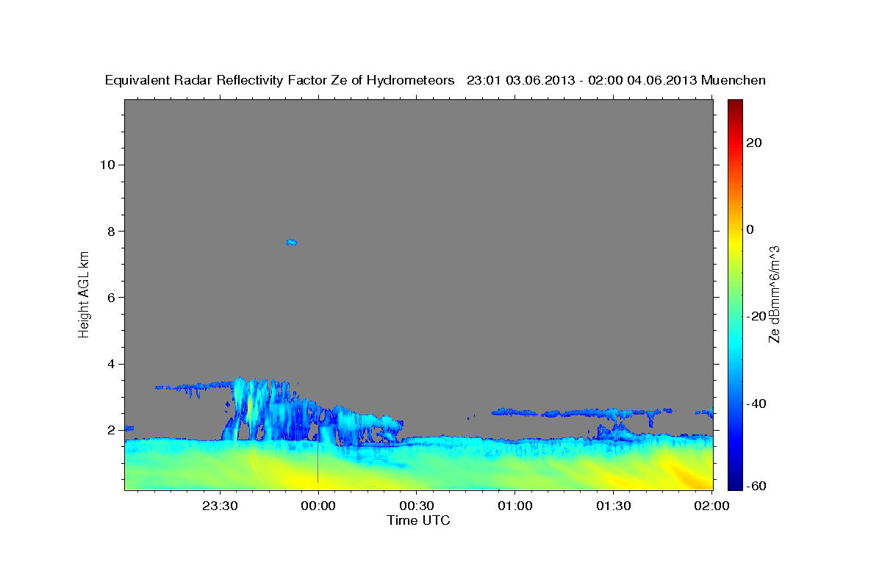
Task: Click the '01:30' time tick label
Action: (x=614, y=506)
